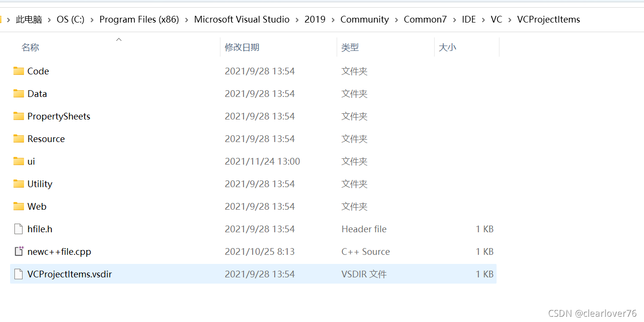Navigate to IDE breadcrumb segment
Viewport: 644px width, 322px height.
click(x=469, y=20)
